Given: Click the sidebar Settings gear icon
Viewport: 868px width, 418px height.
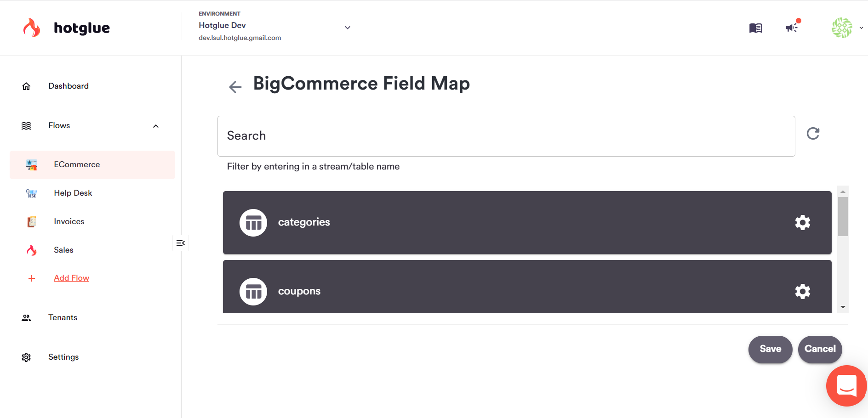Looking at the screenshot, I should click(26, 357).
